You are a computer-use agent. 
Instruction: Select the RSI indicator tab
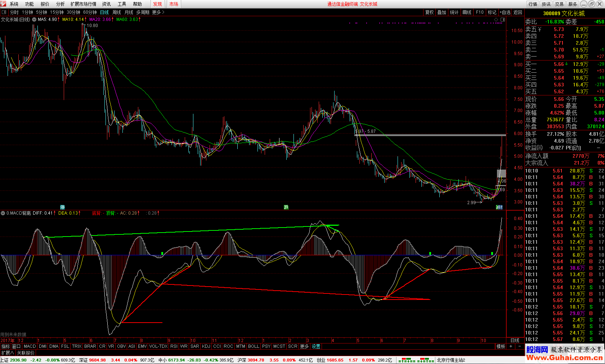click(x=174, y=346)
